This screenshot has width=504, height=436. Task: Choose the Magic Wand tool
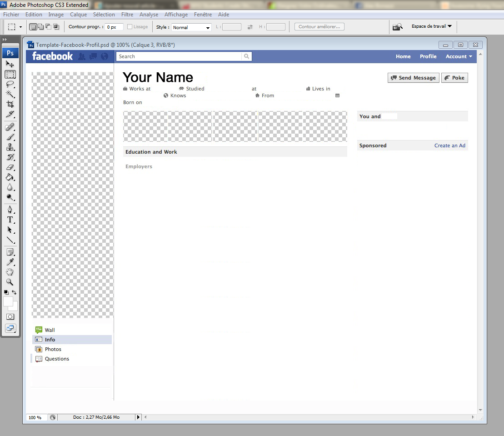click(10, 94)
